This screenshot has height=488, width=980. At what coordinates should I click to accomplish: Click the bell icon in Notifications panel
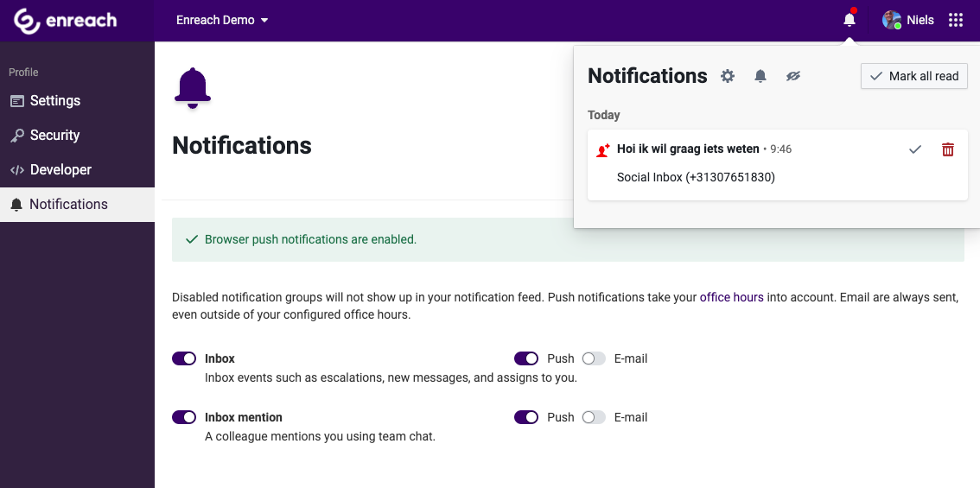760,76
